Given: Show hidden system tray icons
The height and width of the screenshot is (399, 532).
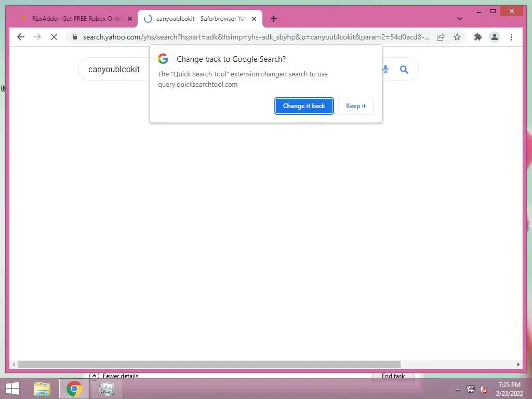Looking at the screenshot, I should (458, 389).
